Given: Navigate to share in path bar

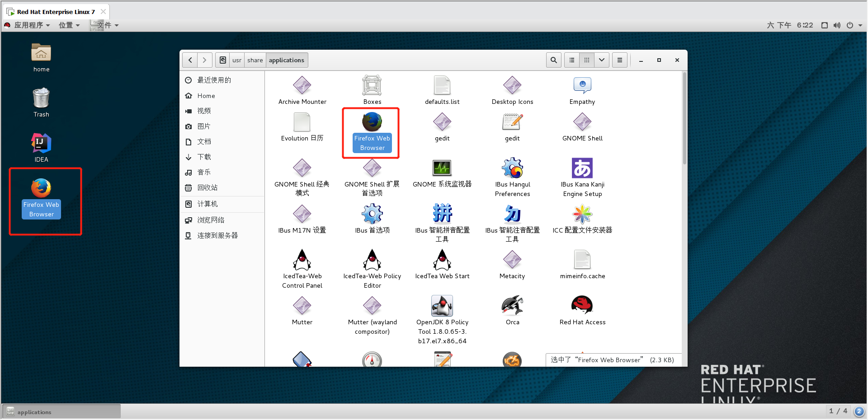Looking at the screenshot, I should click(255, 60).
